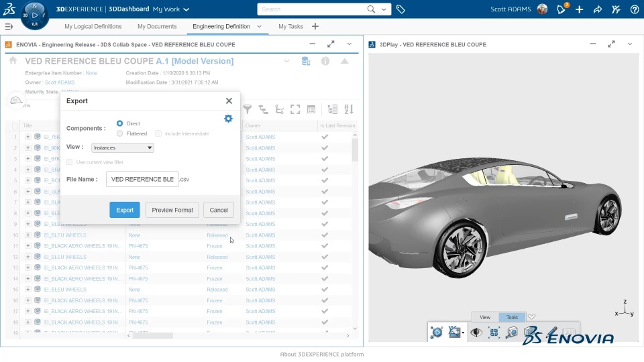Click the column tree icon
The width and height of the screenshot is (644, 362).
click(333, 109)
